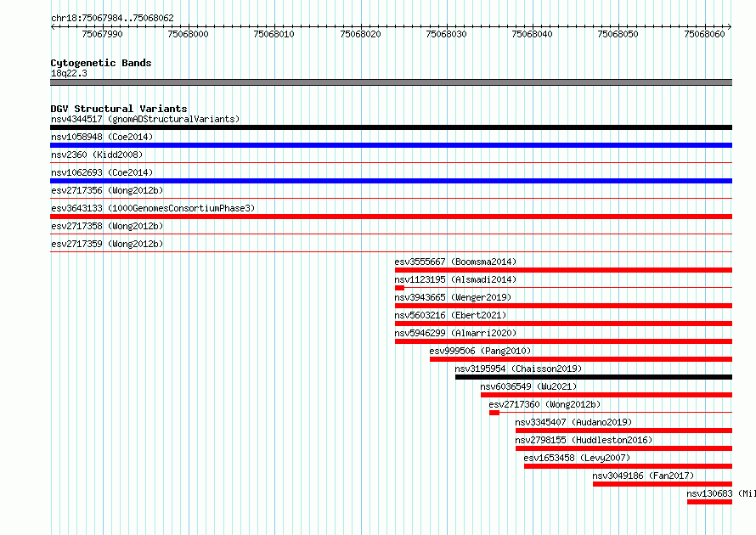The height and width of the screenshot is (535, 756).
Task: Click ruler position 75068060
Action: coord(704,34)
